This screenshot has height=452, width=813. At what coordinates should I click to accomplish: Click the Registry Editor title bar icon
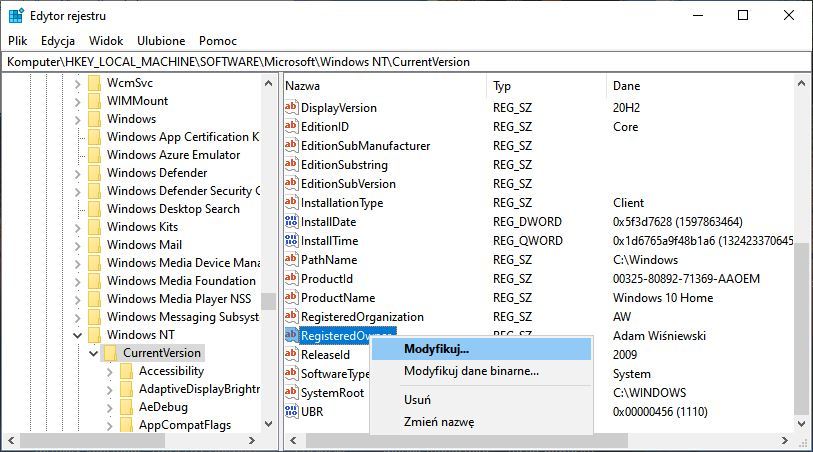16,16
